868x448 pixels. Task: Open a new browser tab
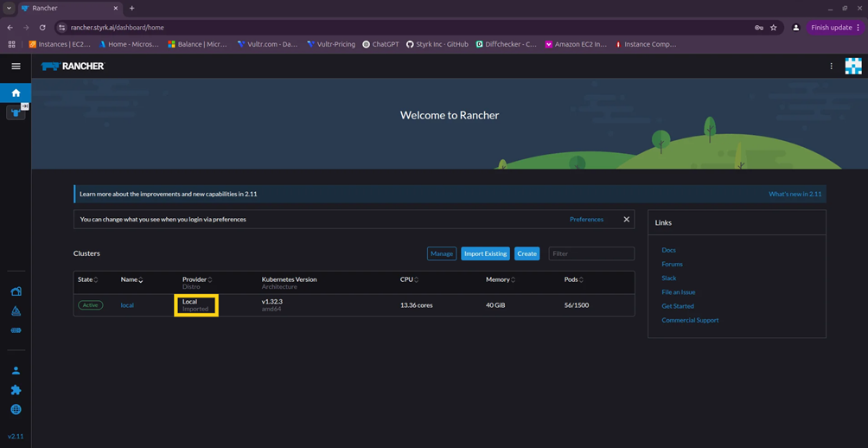click(131, 9)
